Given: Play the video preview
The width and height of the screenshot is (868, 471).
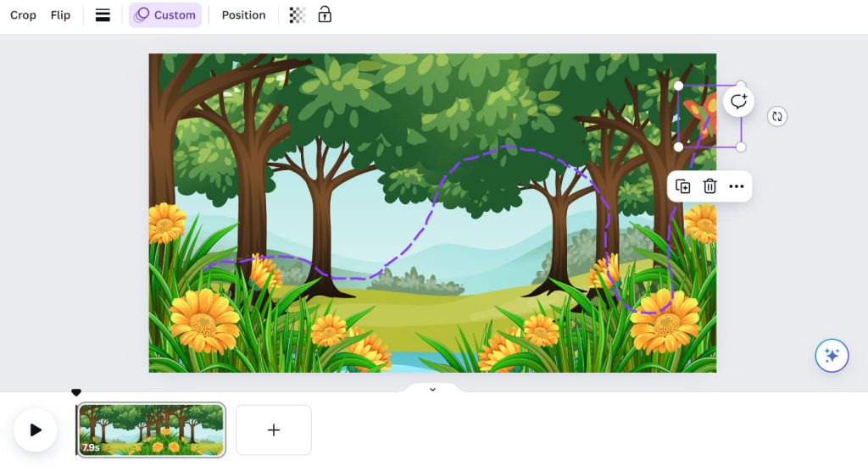Looking at the screenshot, I should click(36, 430).
